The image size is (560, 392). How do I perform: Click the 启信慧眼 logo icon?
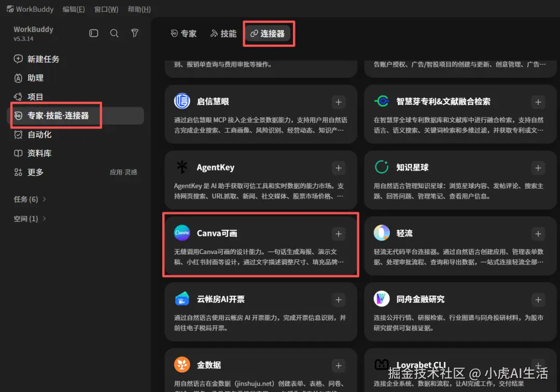point(182,101)
